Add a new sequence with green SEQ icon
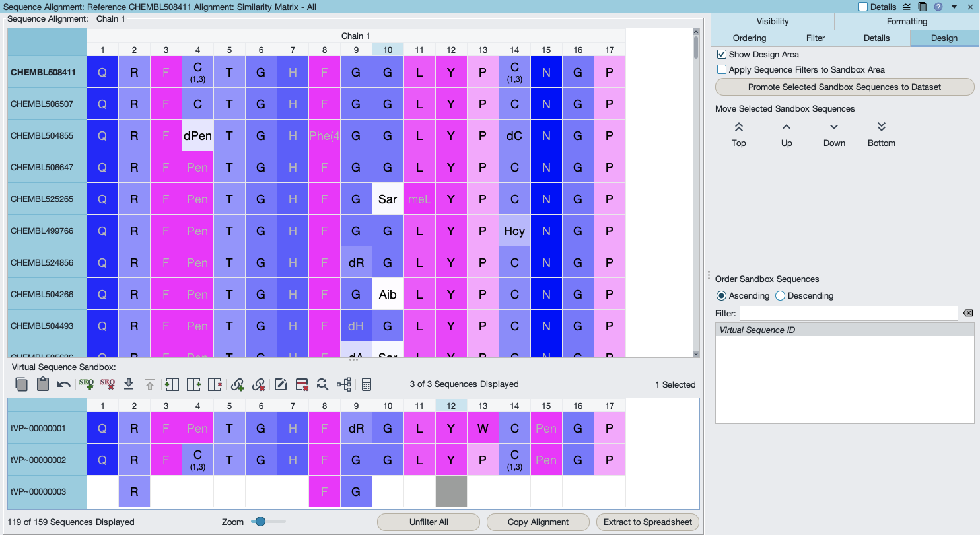 coord(86,384)
